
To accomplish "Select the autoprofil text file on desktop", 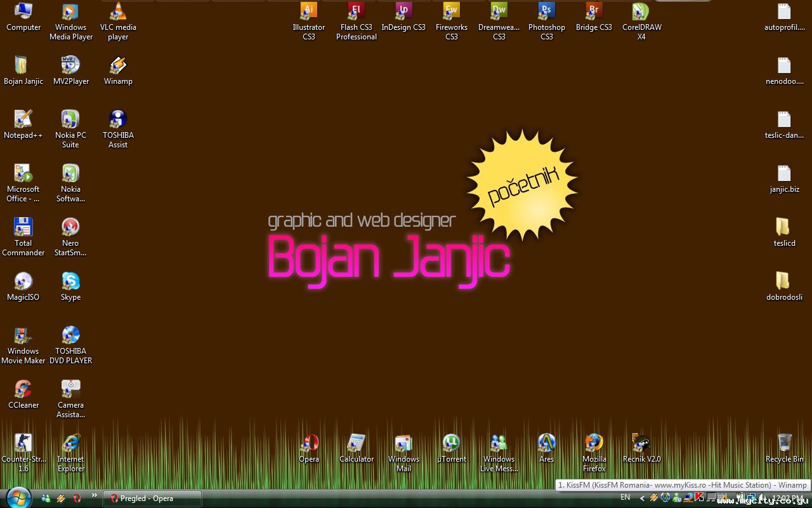I will 784,17.
